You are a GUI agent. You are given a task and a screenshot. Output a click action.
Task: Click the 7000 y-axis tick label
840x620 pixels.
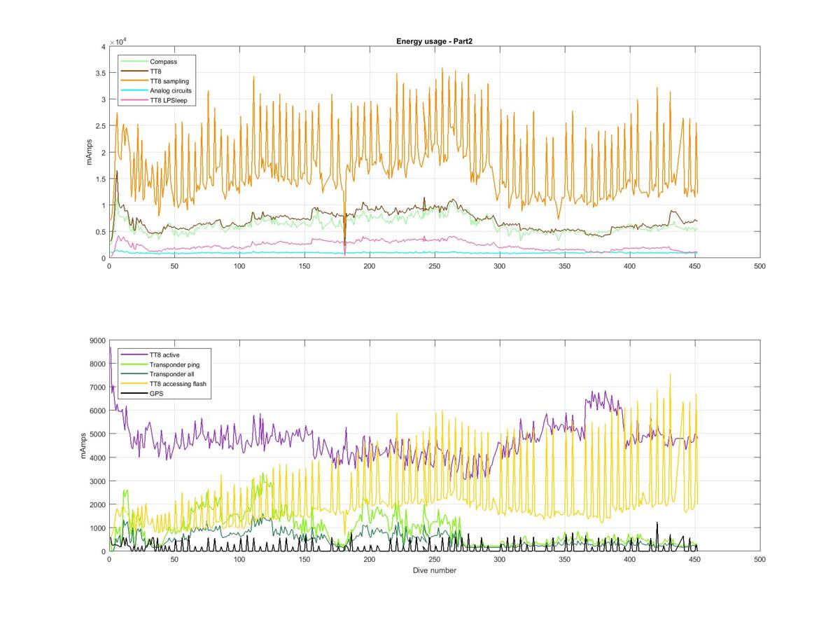coord(97,387)
